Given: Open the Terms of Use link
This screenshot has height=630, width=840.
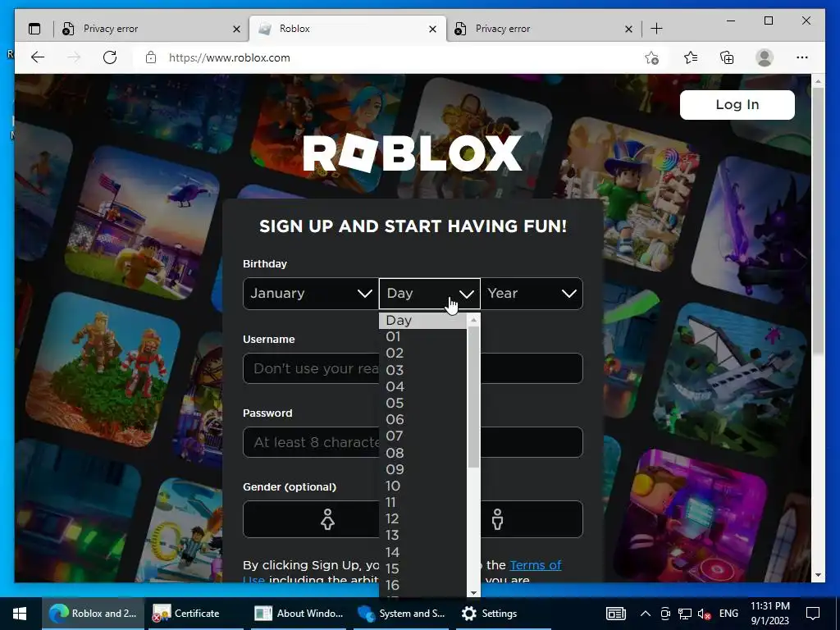Looking at the screenshot, I should pos(535,565).
